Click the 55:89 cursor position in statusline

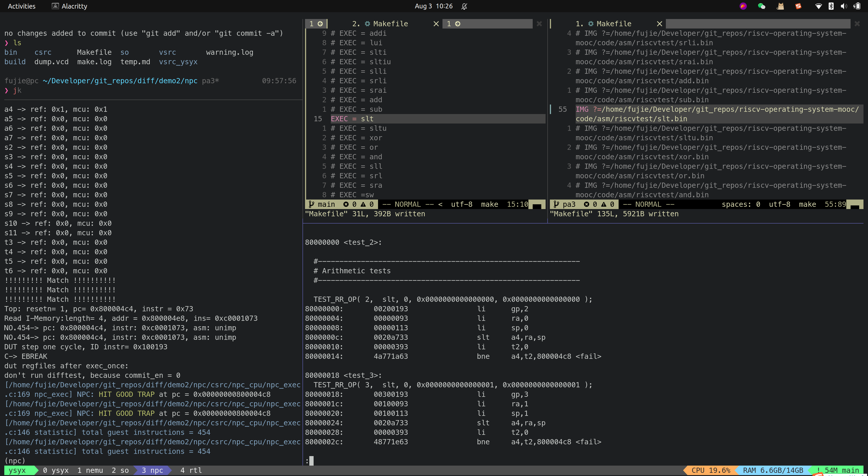click(835, 204)
